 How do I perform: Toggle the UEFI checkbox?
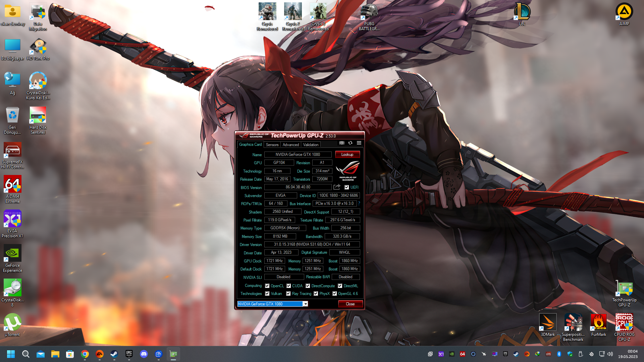(347, 187)
